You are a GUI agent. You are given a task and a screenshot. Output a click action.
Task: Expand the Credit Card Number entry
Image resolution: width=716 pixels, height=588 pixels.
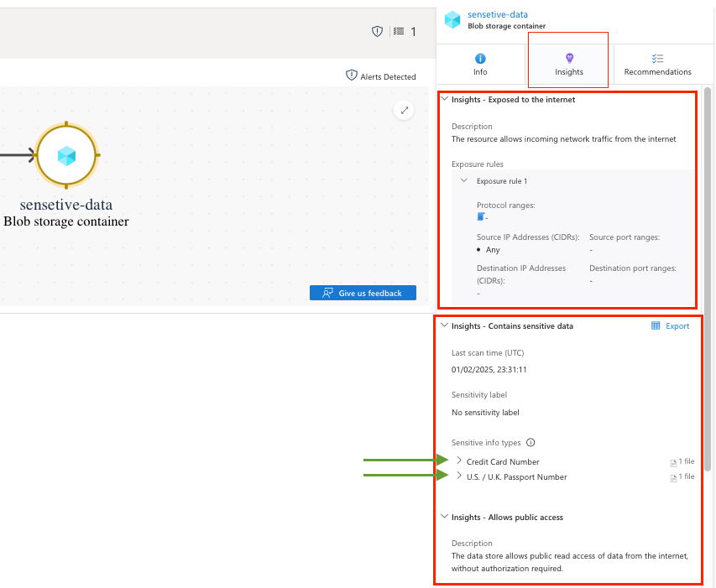(459, 461)
